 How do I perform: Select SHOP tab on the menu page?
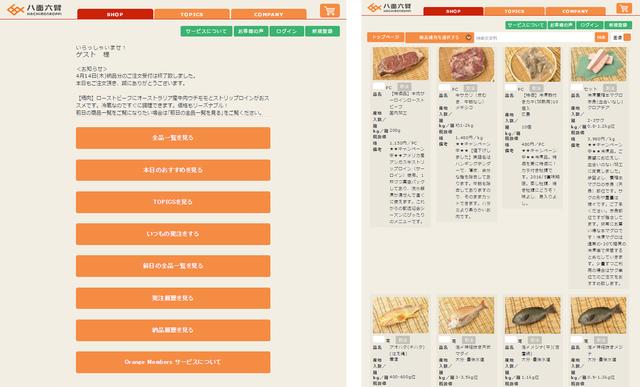tap(115, 14)
